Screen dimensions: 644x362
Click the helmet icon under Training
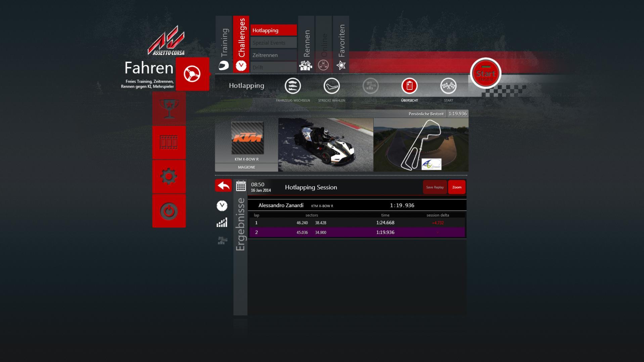pos(224,65)
